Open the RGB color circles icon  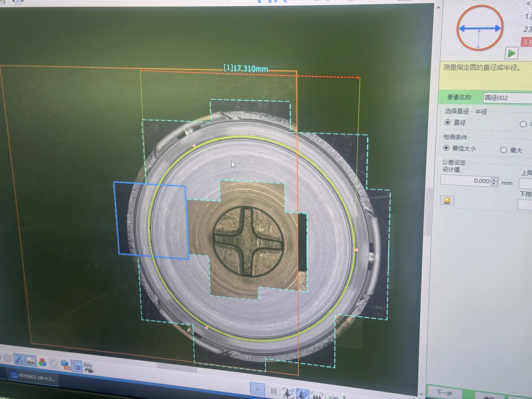click(x=43, y=362)
